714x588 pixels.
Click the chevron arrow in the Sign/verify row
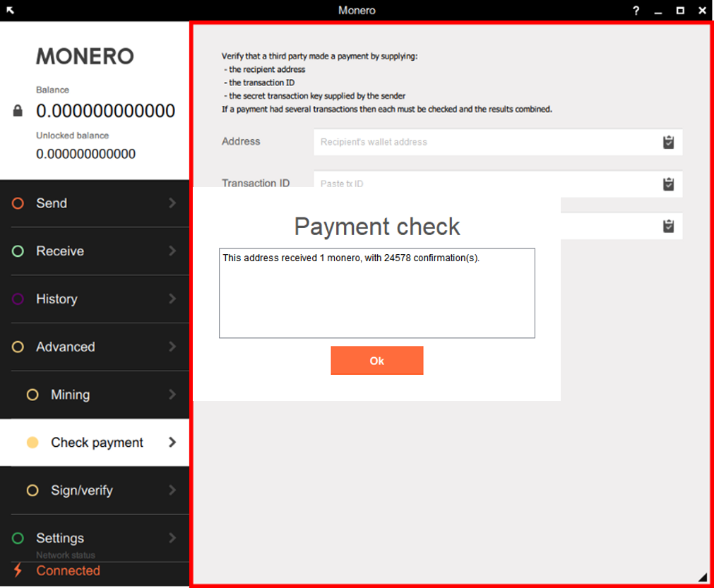(x=172, y=490)
